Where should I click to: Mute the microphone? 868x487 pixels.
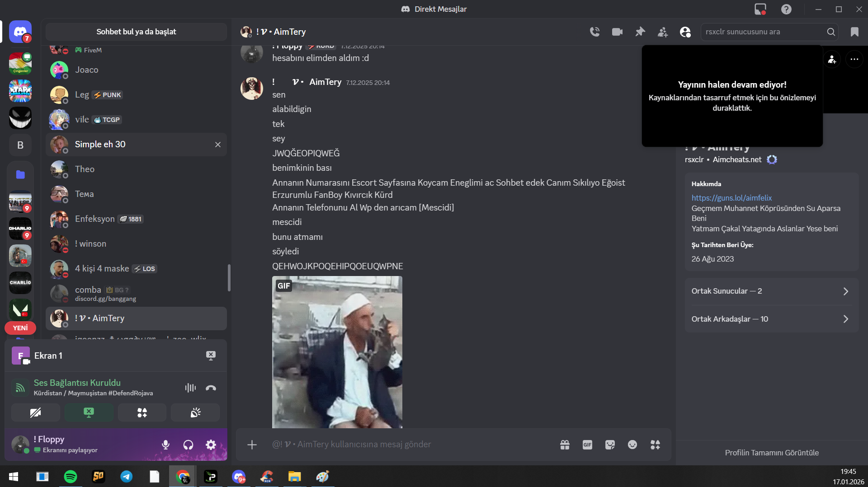165,445
